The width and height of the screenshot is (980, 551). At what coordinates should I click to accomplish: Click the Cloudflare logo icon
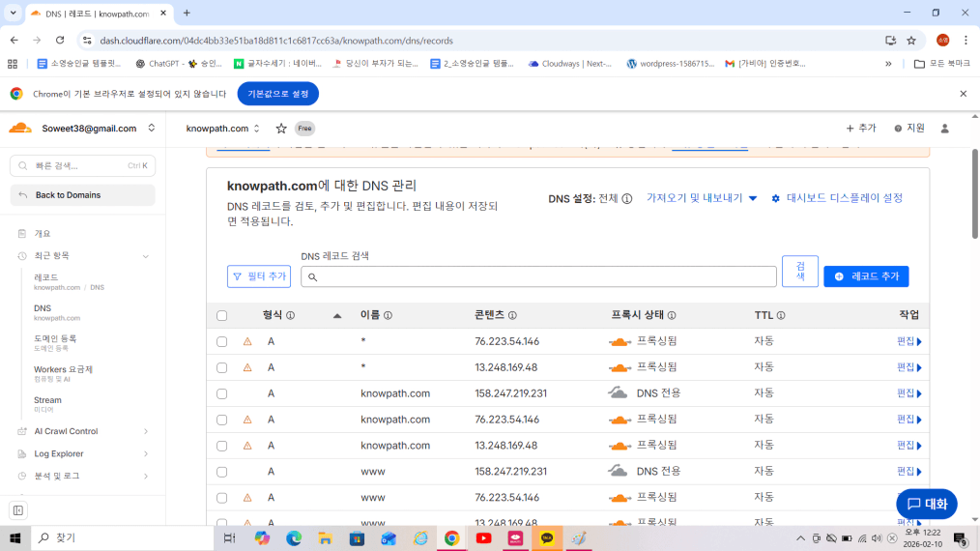pyautogui.click(x=20, y=129)
